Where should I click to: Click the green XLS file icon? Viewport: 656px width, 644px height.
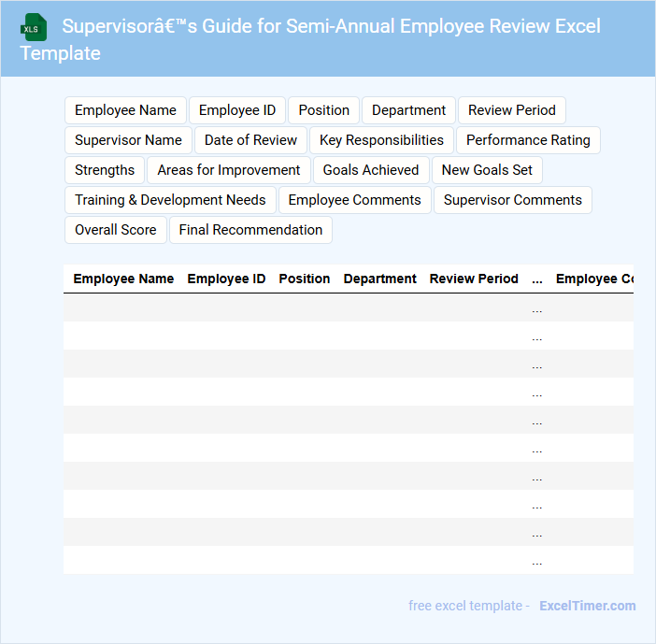[35, 27]
